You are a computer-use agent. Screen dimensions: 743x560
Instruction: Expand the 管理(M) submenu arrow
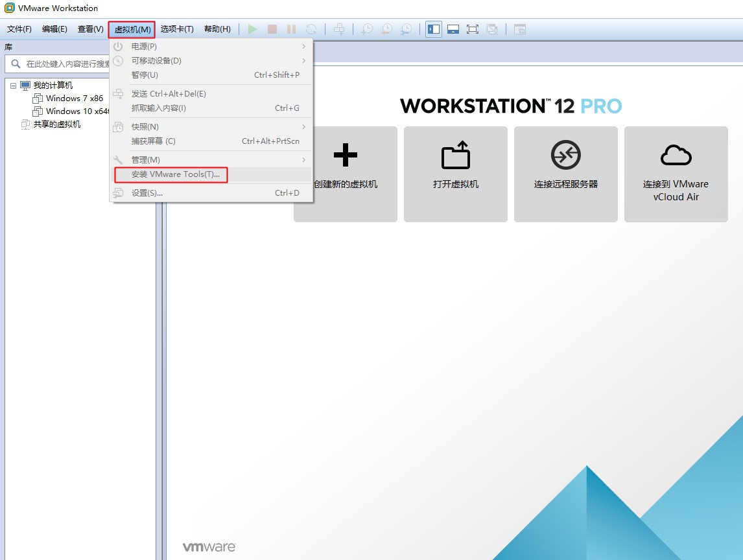(303, 159)
